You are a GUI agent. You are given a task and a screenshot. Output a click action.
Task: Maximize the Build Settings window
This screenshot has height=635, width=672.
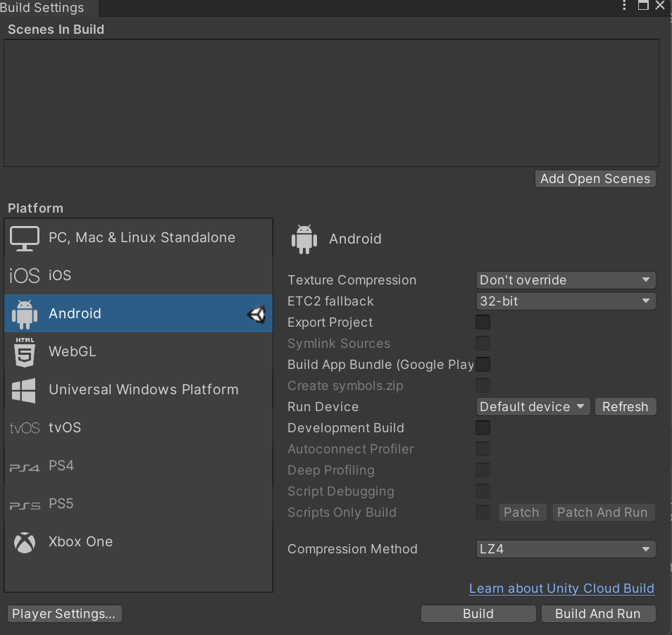click(643, 5)
